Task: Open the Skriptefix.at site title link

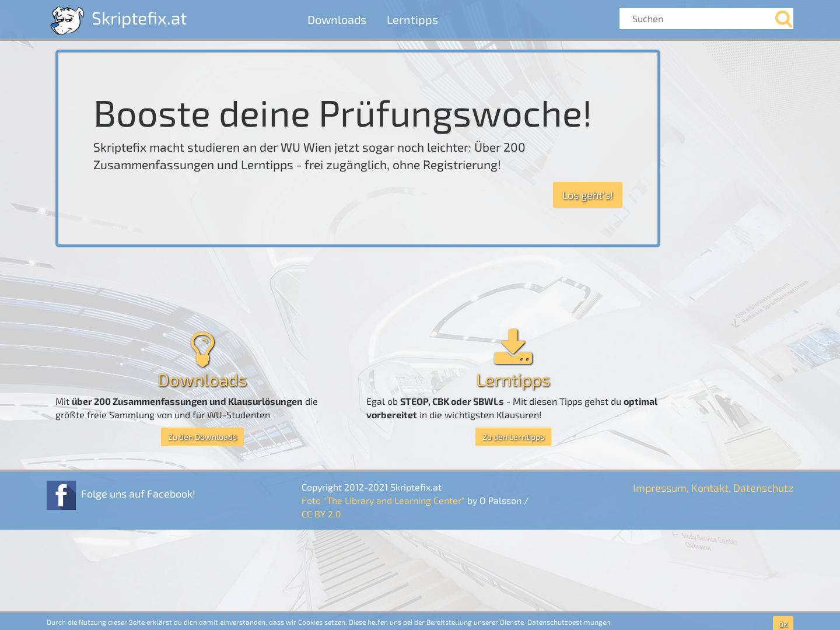Action: [139, 19]
